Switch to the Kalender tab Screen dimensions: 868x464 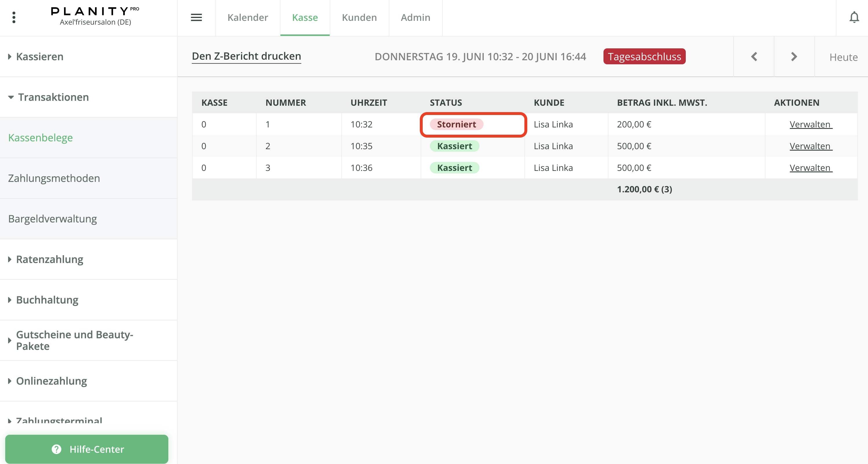[247, 17]
